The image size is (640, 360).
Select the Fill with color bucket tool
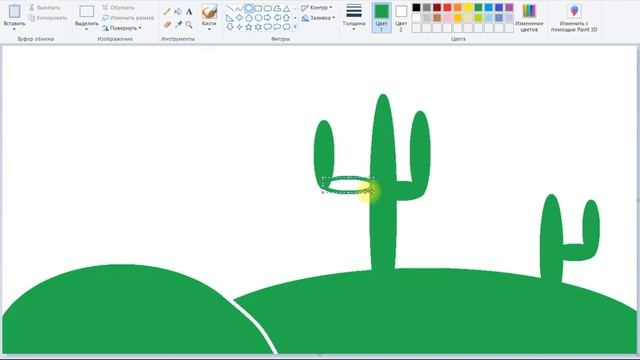pyautogui.click(x=178, y=11)
